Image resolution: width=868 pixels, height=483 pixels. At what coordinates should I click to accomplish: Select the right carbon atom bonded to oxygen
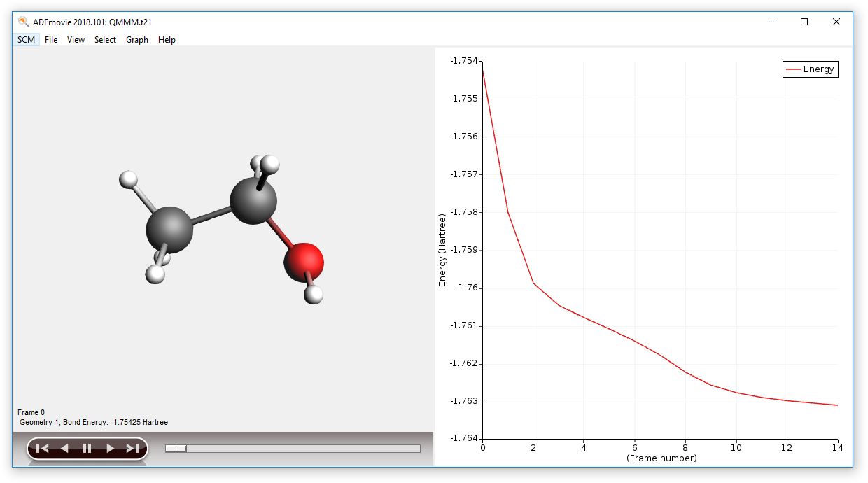click(253, 201)
